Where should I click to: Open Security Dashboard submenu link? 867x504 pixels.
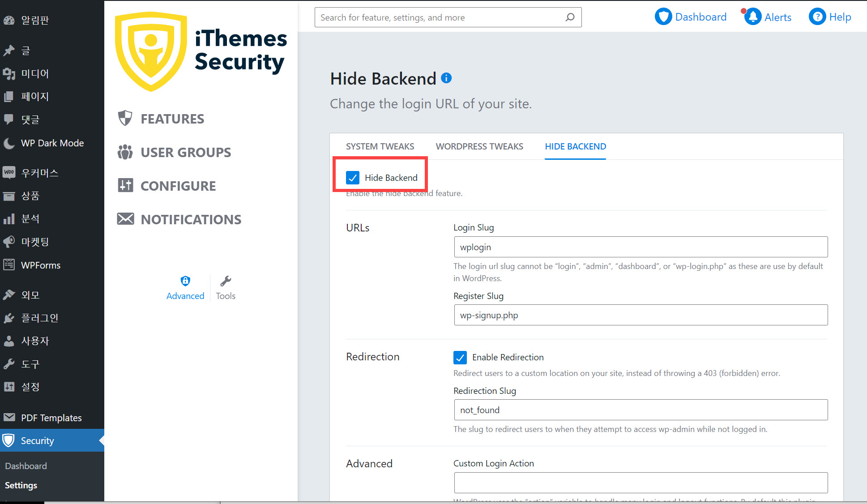[26, 466]
